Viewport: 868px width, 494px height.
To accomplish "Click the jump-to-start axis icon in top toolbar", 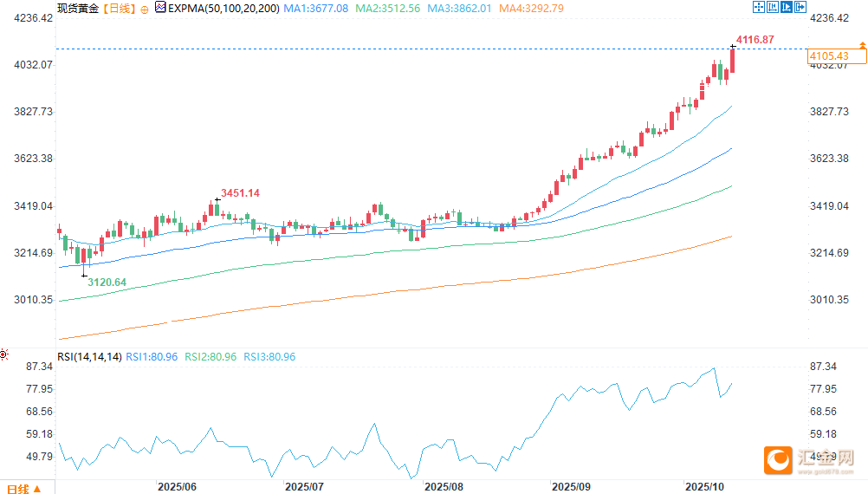I will point(772,7).
